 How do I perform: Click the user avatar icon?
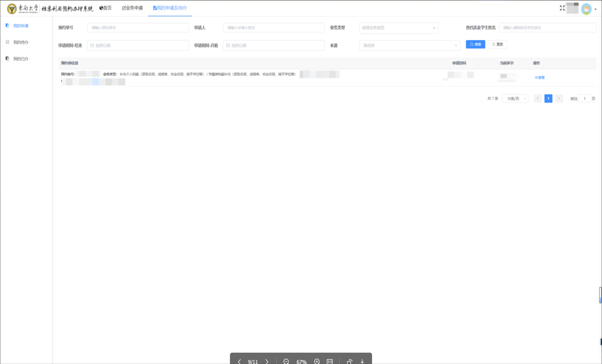pyautogui.click(x=586, y=9)
